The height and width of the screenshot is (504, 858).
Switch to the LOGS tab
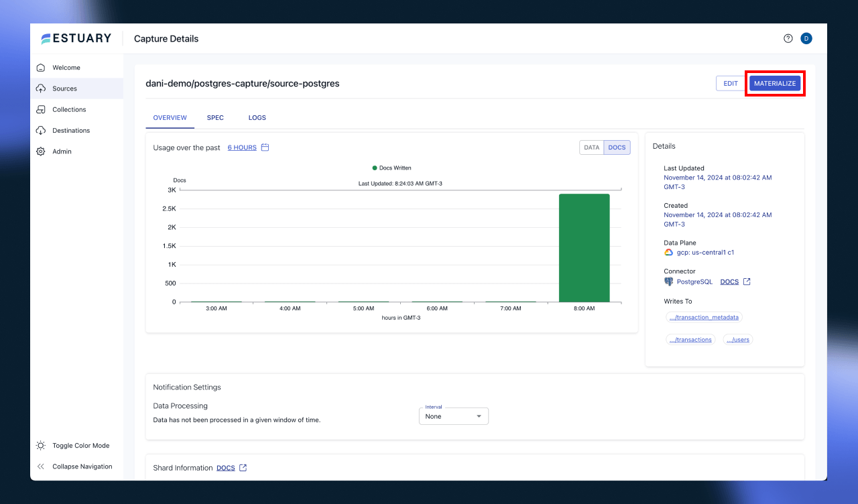[x=257, y=118]
